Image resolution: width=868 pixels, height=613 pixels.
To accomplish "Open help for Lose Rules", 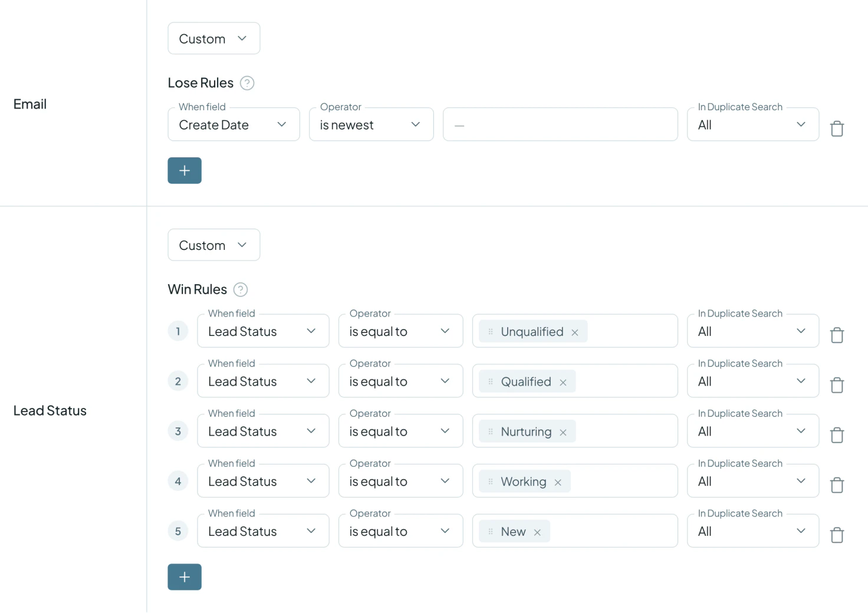I will [x=247, y=83].
